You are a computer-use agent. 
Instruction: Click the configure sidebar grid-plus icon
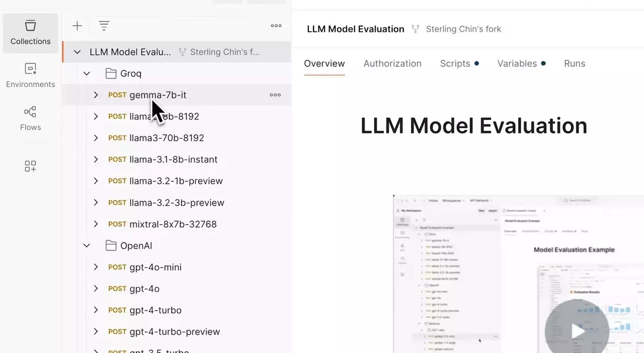click(x=31, y=166)
